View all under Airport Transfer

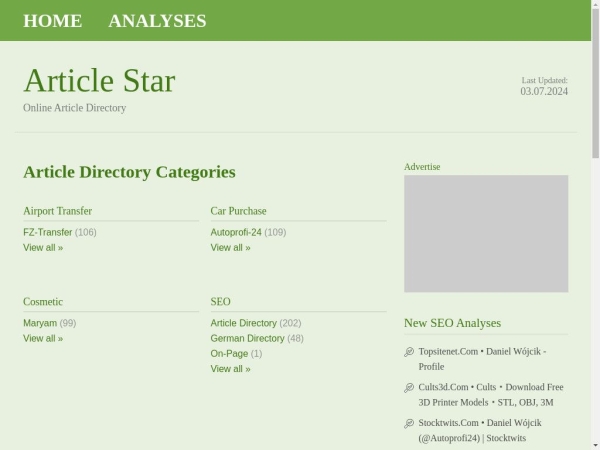point(43,247)
